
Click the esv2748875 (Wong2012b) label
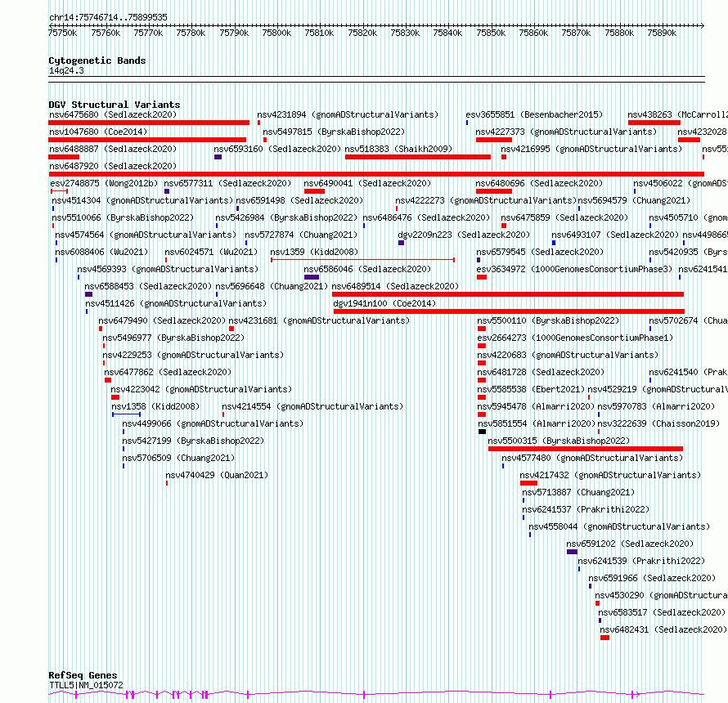[104, 183]
